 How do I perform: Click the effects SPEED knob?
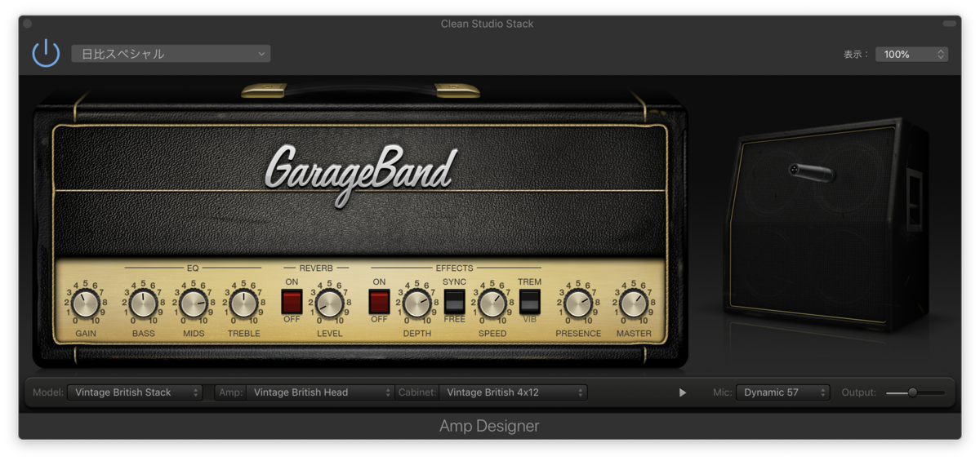[492, 304]
